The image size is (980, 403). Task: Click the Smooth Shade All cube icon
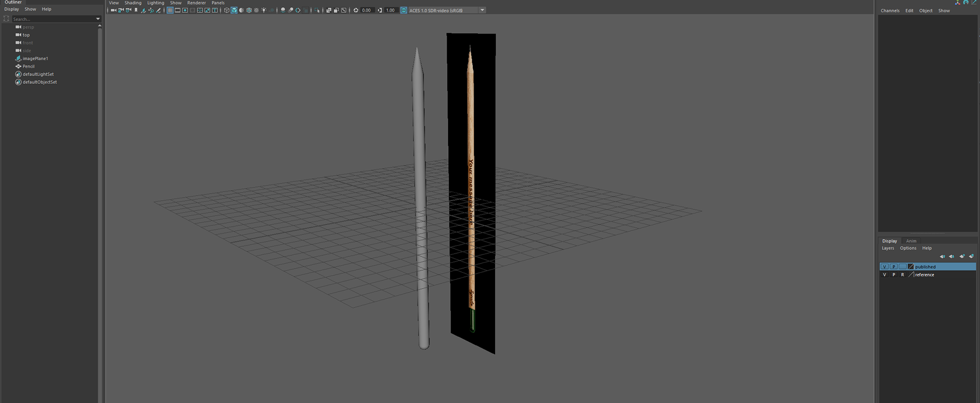(234, 10)
